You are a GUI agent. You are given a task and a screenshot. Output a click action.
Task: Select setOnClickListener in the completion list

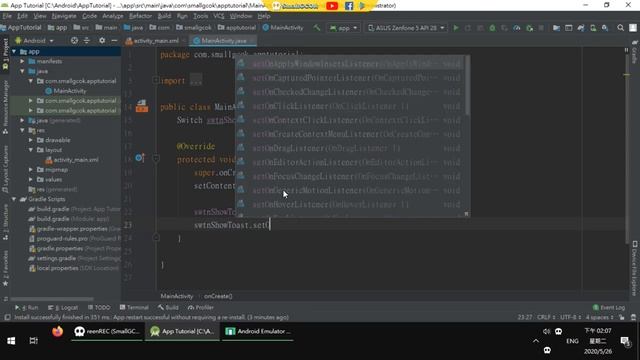pos(350,106)
